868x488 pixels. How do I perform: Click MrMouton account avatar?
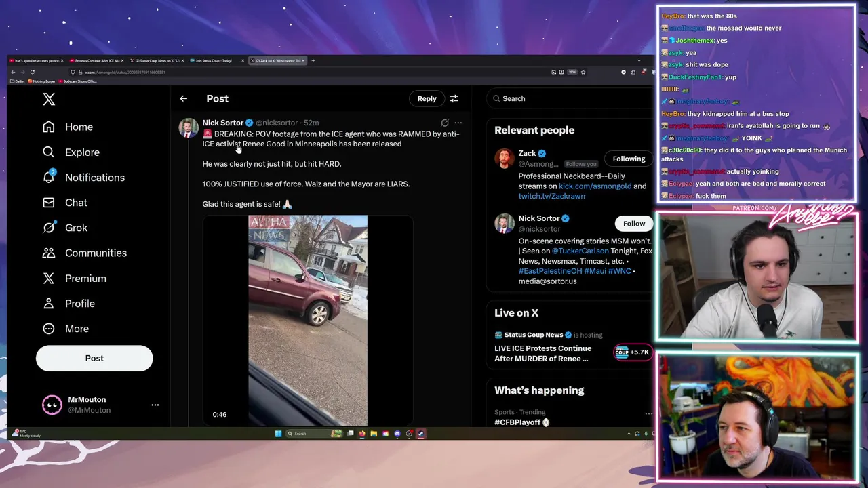(52, 405)
